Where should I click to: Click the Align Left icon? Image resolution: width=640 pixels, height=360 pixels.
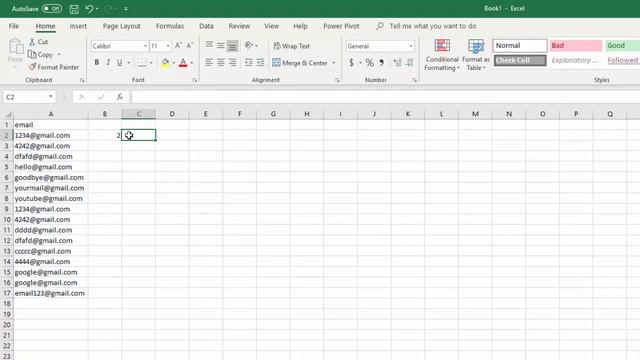pyautogui.click(x=209, y=62)
